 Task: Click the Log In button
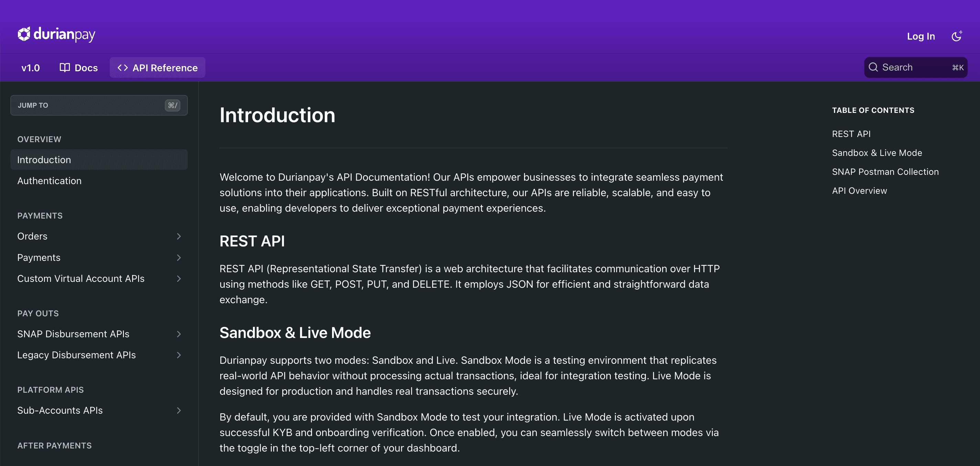(x=921, y=36)
